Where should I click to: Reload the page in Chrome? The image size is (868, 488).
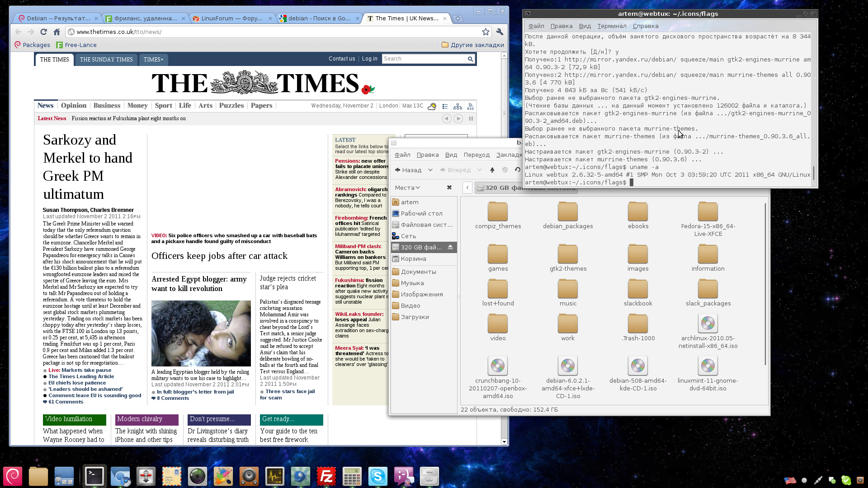(43, 32)
